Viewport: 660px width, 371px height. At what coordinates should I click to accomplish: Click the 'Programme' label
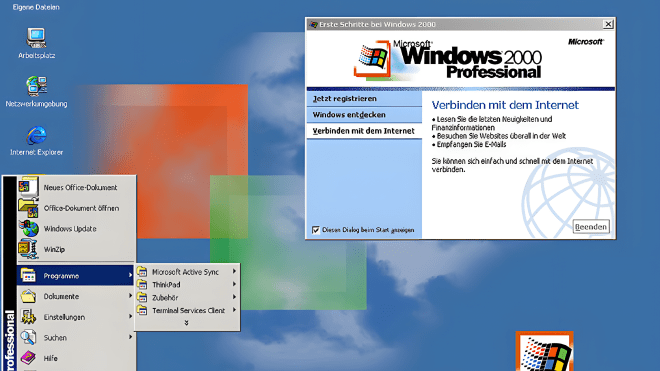point(61,276)
